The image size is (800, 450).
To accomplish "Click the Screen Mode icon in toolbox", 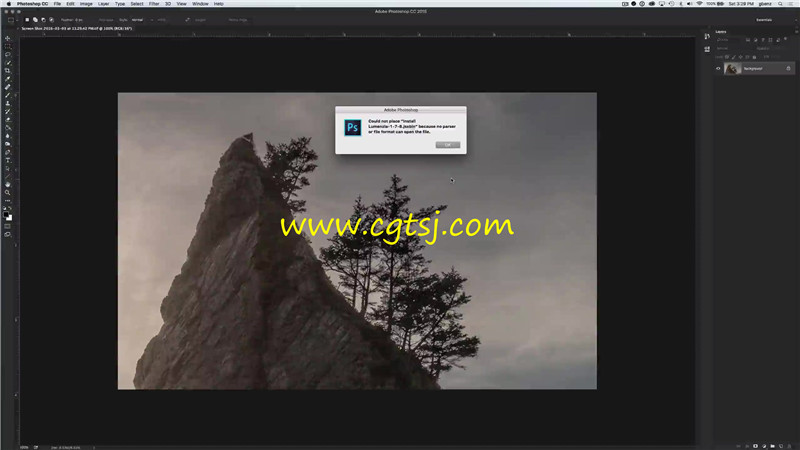I will tap(8, 235).
